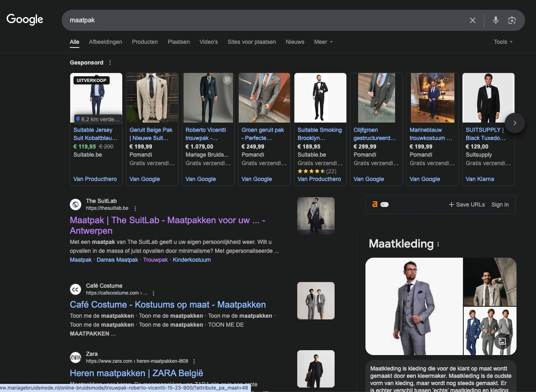Click the Maatkleding knowledge panel heading

click(x=401, y=244)
